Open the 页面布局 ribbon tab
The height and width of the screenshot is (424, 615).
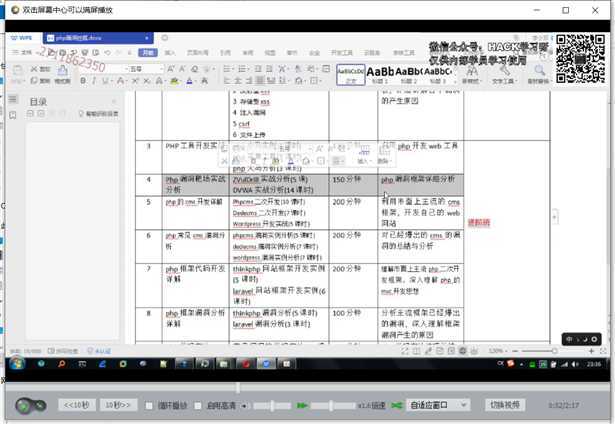tap(197, 53)
